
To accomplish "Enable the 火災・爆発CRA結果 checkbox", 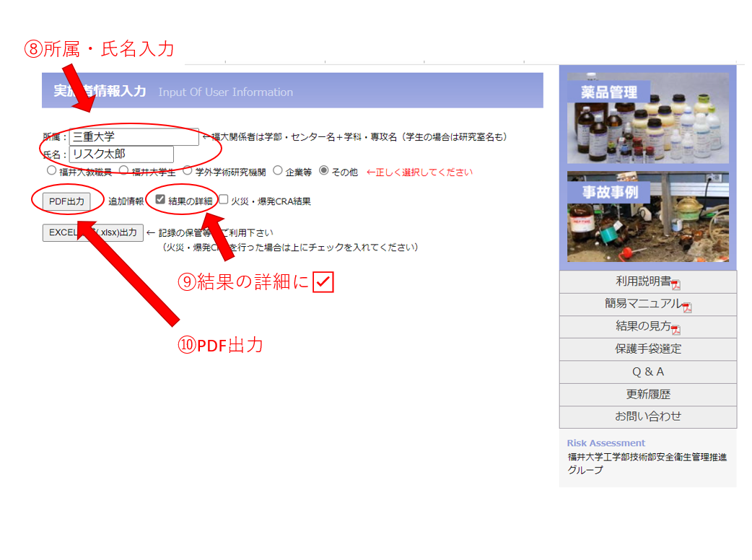I will pyautogui.click(x=224, y=199).
